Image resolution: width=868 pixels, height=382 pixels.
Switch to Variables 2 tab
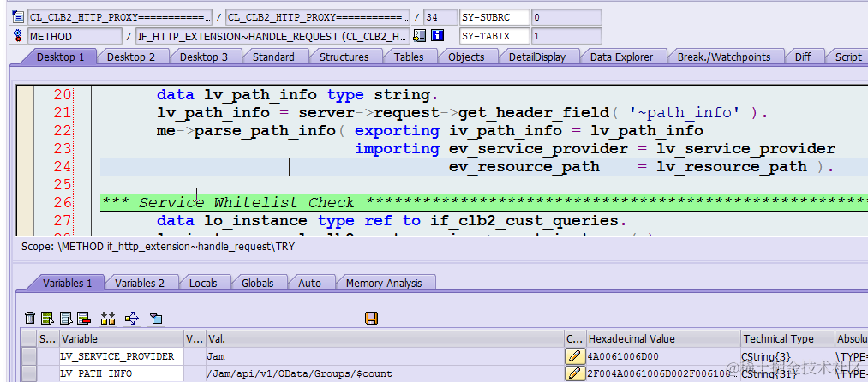pyautogui.click(x=140, y=283)
